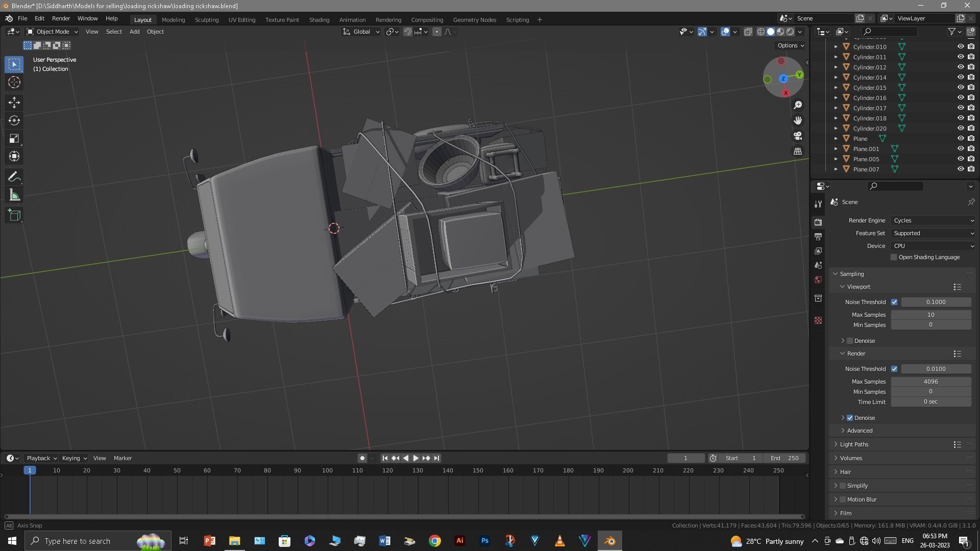980x551 pixels.
Task: Open the timeline Playback menu
Action: (x=41, y=458)
